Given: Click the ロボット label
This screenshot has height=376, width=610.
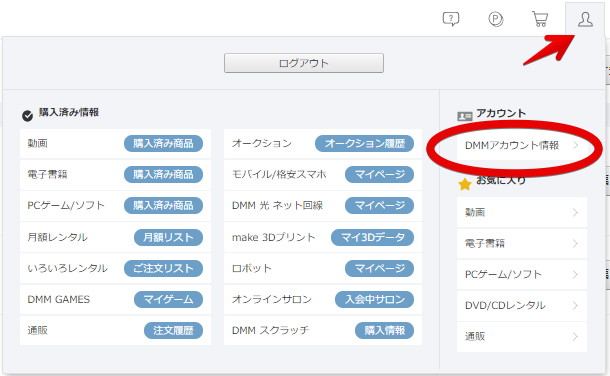Looking at the screenshot, I should [x=252, y=268].
